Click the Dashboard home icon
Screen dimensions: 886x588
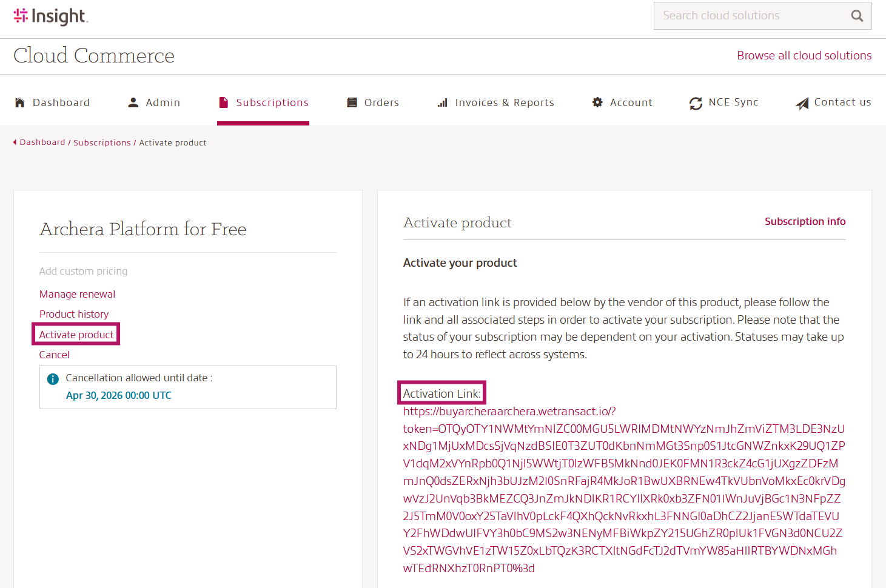click(x=19, y=102)
